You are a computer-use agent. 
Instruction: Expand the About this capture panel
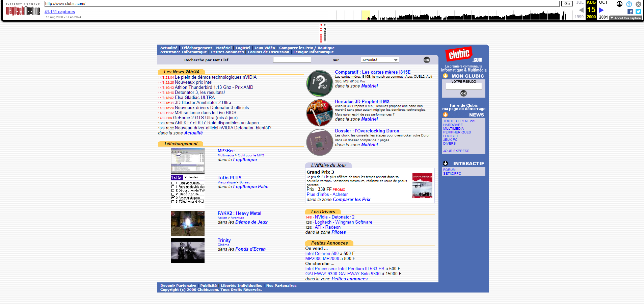click(x=626, y=18)
